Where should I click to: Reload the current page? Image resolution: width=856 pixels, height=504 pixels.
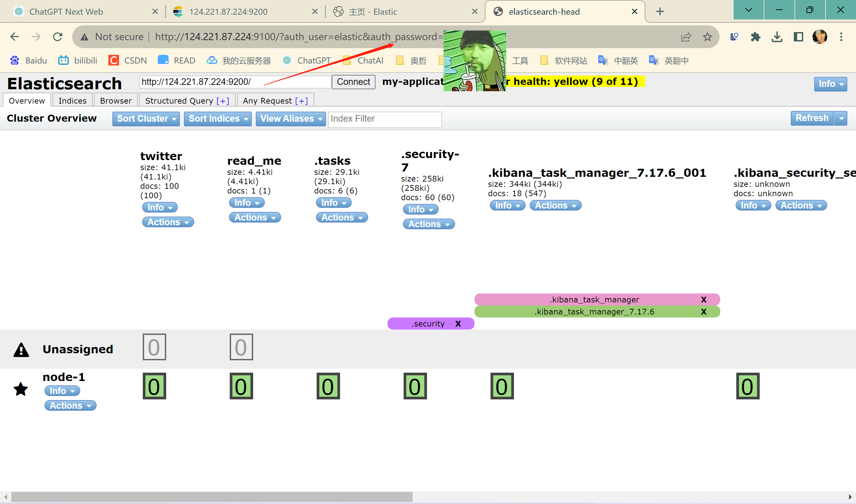pyautogui.click(x=58, y=37)
